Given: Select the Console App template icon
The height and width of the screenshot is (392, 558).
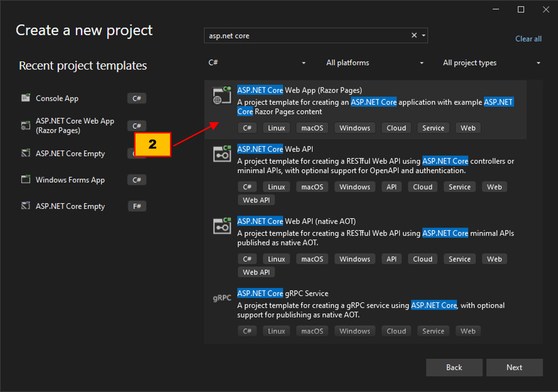Looking at the screenshot, I should click(x=26, y=98).
